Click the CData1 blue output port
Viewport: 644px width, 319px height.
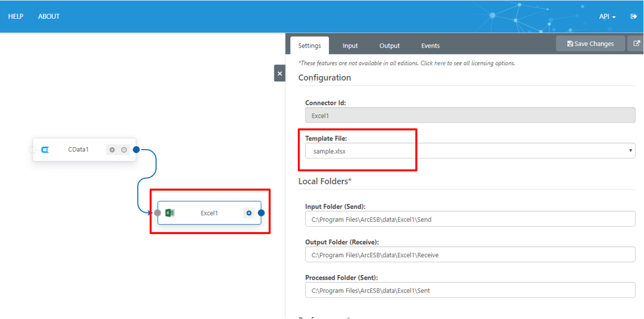pyautogui.click(x=136, y=149)
